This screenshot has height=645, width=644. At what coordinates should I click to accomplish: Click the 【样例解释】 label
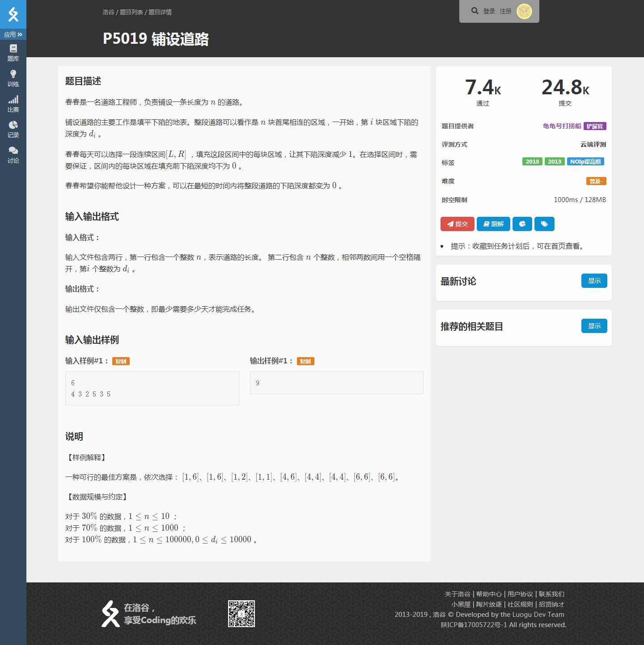(x=87, y=458)
